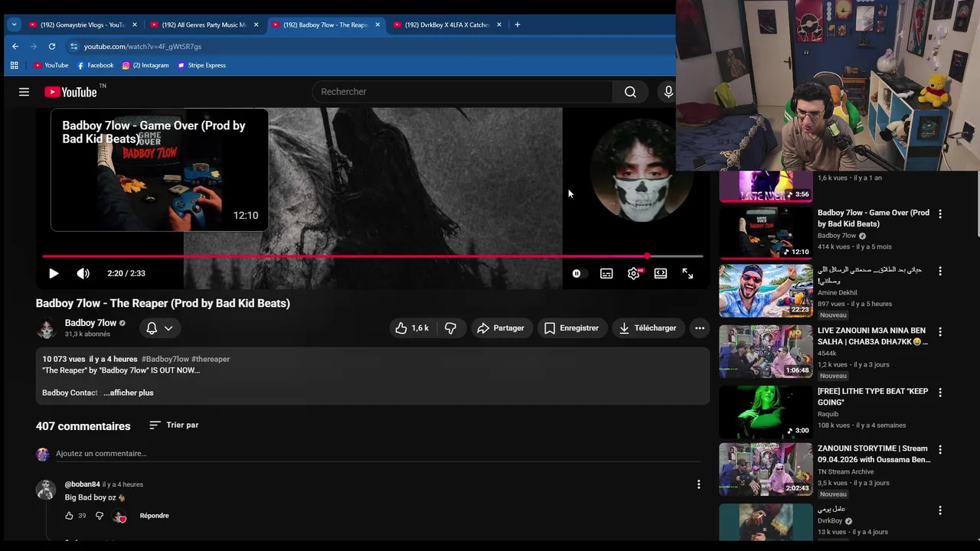980x551 pixels.
Task: Go back in browser history
Action: pyautogui.click(x=15, y=46)
